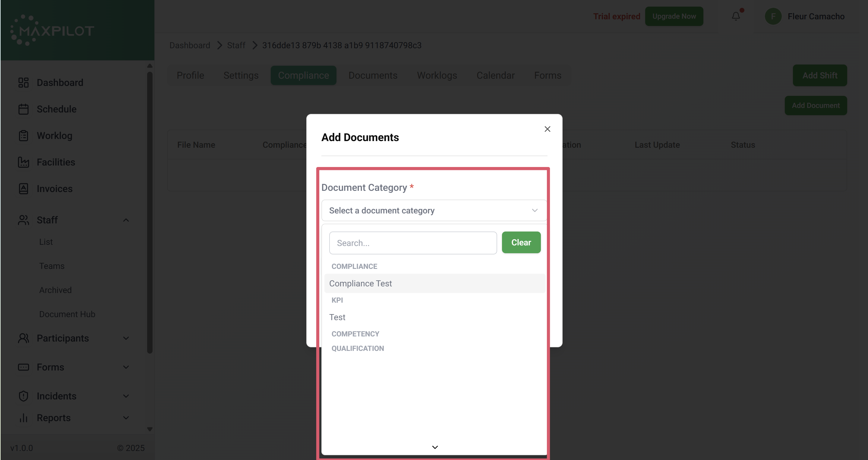Image resolution: width=868 pixels, height=460 pixels.
Task: Open the Document Hub sidebar link
Action: 67,314
